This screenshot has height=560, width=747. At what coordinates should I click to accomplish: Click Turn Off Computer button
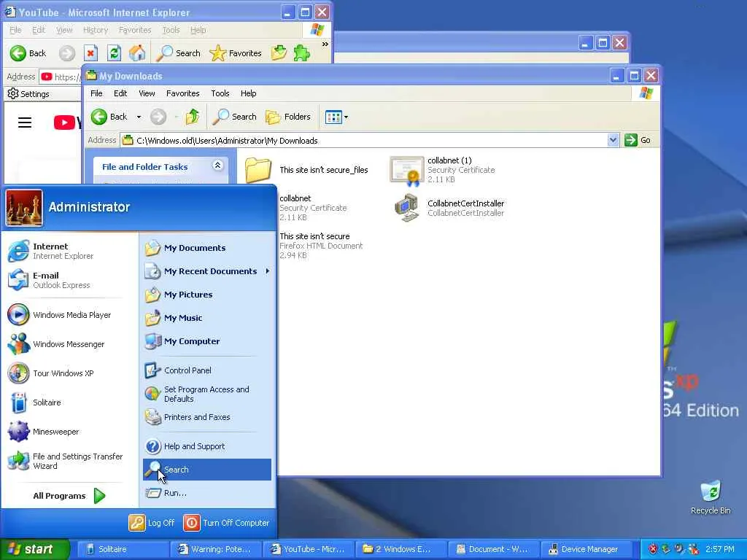tap(226, 523)
